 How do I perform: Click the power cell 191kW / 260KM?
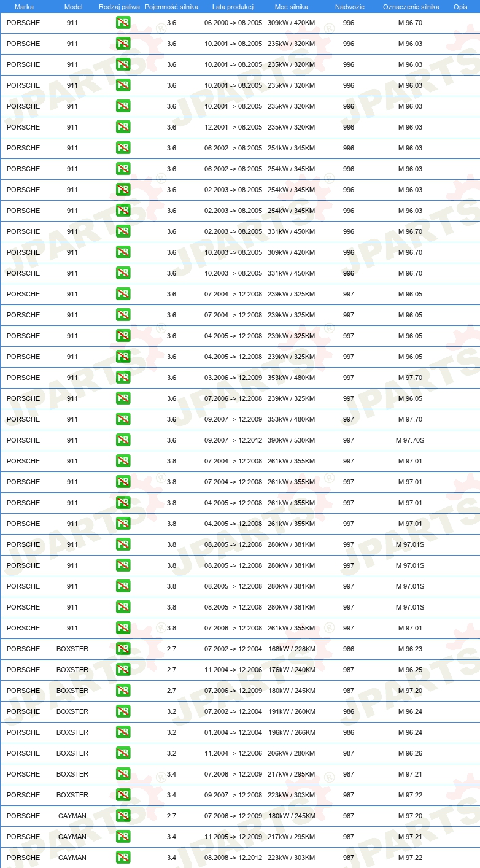coord(291,712)
